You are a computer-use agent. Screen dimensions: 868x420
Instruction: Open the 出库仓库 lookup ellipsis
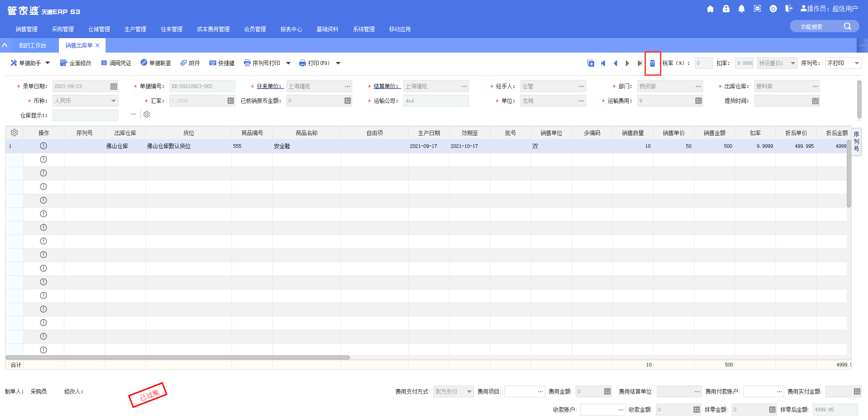pyautogui.click(x=815, y=86)
